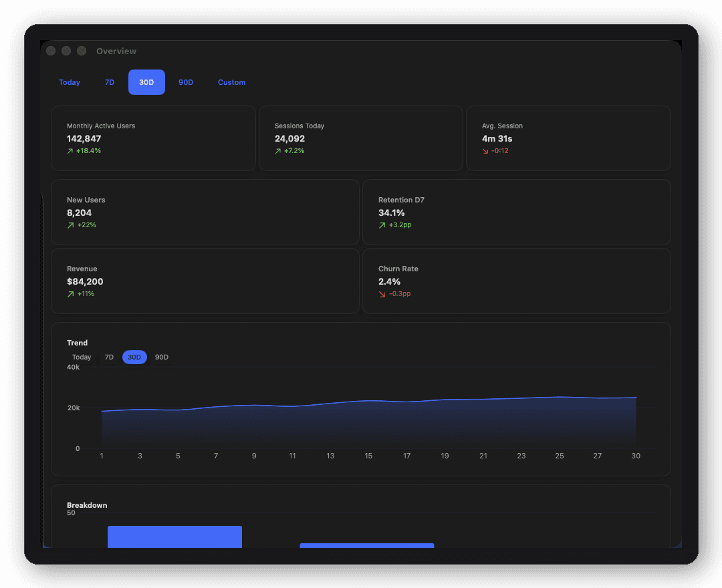Click the Breakdown chart heading
The image size is (722, 588).
(x=87, y=505)
